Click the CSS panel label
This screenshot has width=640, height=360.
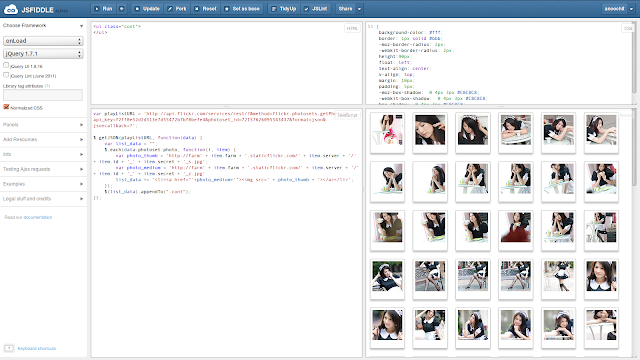tap(628, 29)
